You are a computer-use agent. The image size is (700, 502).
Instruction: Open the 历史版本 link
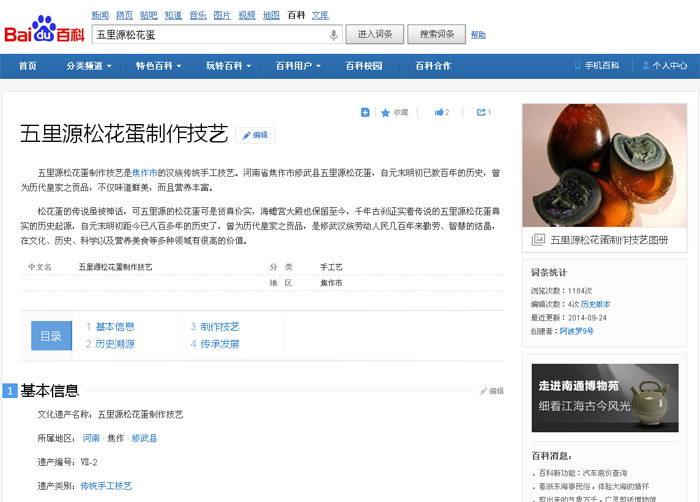[x=595, y=304]
